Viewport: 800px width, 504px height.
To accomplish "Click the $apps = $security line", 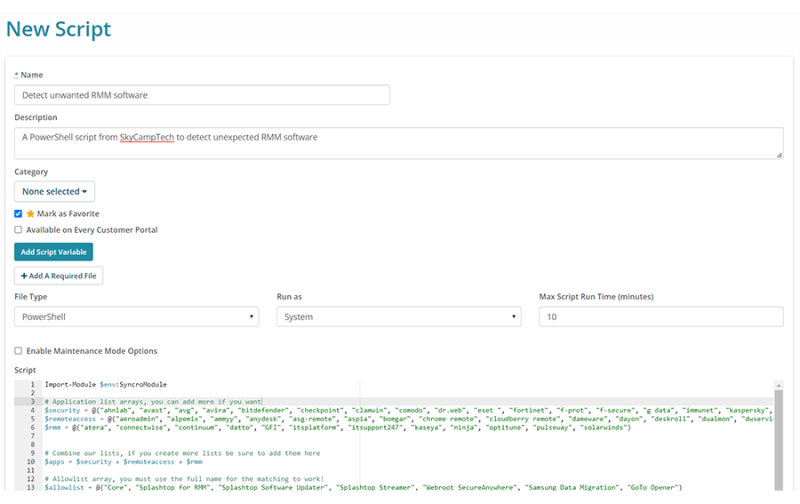I will [x=123, y=462].
